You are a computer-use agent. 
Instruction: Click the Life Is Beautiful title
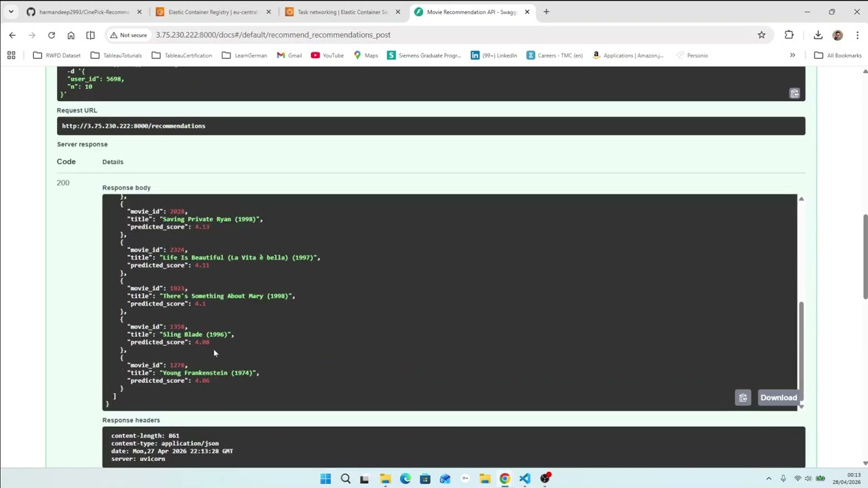239,258
